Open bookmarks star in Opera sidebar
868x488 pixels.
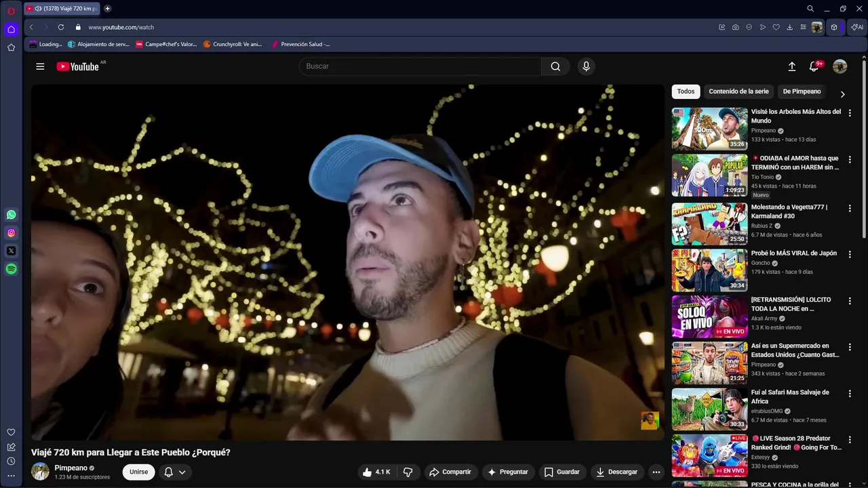[11, 47]
